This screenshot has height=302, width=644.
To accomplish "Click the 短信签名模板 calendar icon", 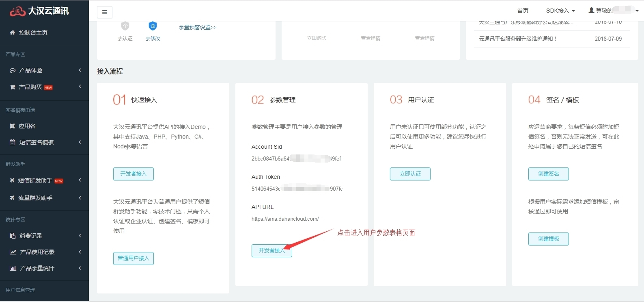I will coord(12,142).
